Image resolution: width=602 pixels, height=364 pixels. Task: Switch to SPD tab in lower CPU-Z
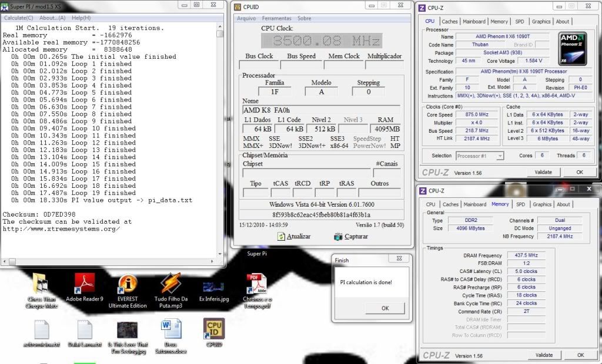(521, 204)
